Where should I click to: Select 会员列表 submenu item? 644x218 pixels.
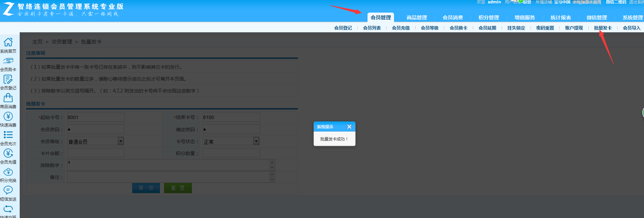click(372, 28)
